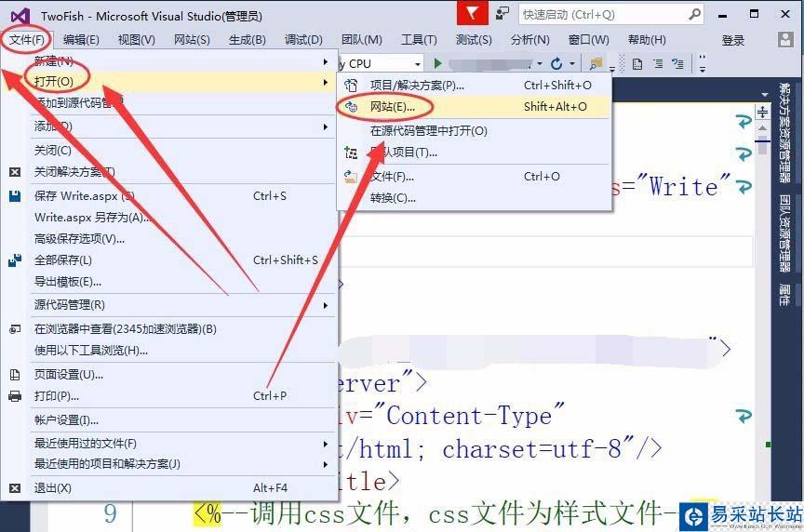Click the word-wrap glyph on the Content-Type line
The image size is (804, 532).
point(744,416)
